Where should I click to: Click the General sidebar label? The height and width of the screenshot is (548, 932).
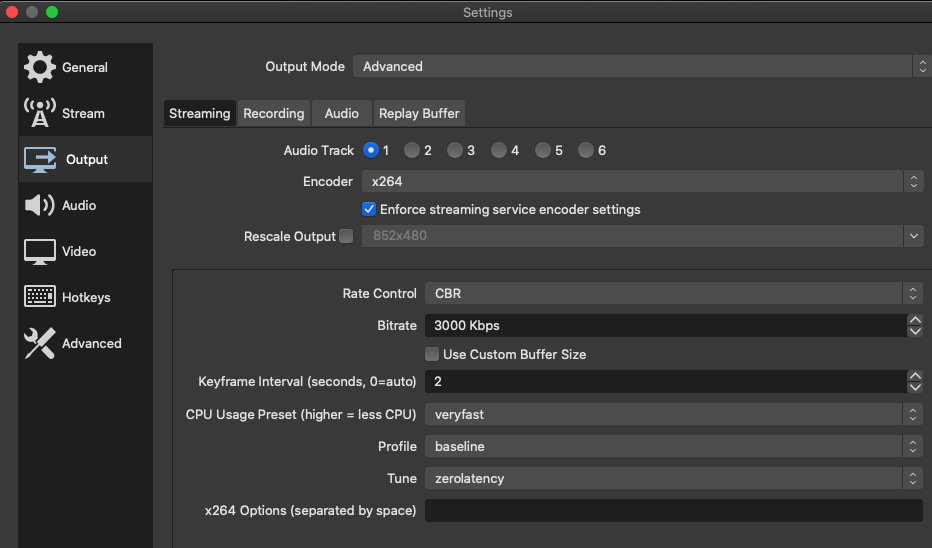[85, 67]
